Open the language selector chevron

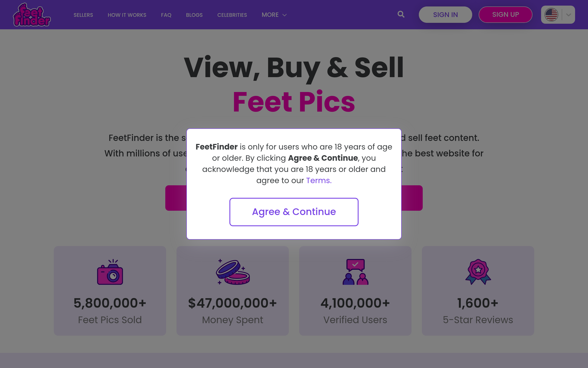tap(569, 15)
